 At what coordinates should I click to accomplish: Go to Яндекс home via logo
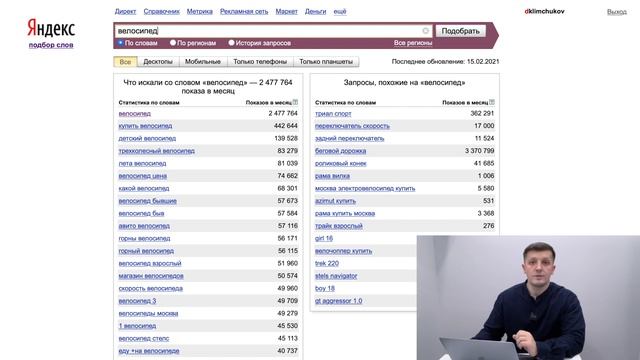[51, 28]
